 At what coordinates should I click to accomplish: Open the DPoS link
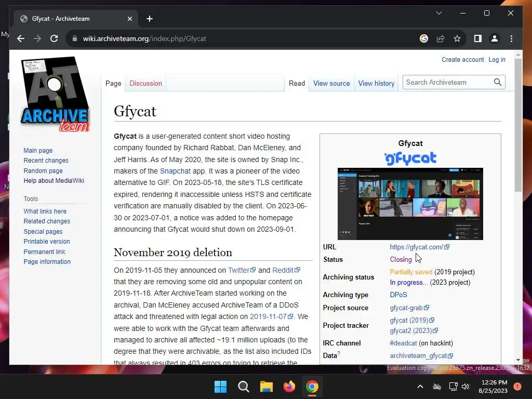click(x=398, y=295)
